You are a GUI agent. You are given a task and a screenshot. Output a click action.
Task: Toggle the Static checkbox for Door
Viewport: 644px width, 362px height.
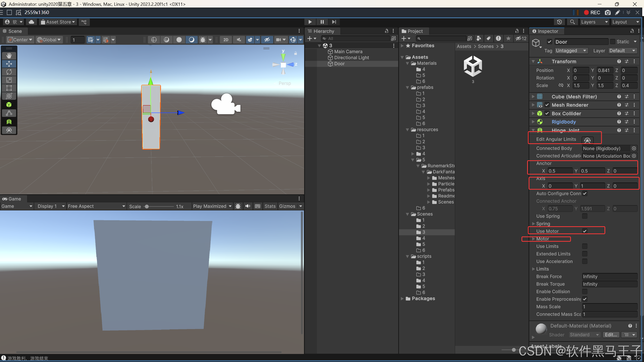[x=613, y=42]
